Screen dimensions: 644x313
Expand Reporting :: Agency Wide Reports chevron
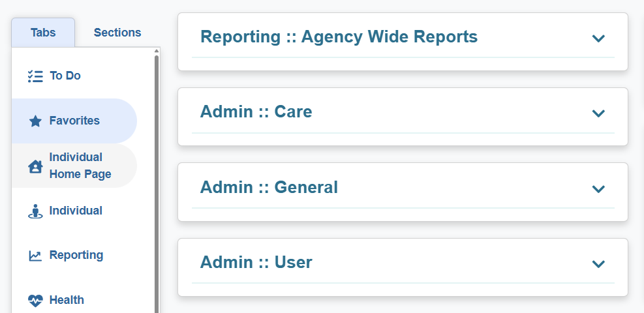click(598, 38)
